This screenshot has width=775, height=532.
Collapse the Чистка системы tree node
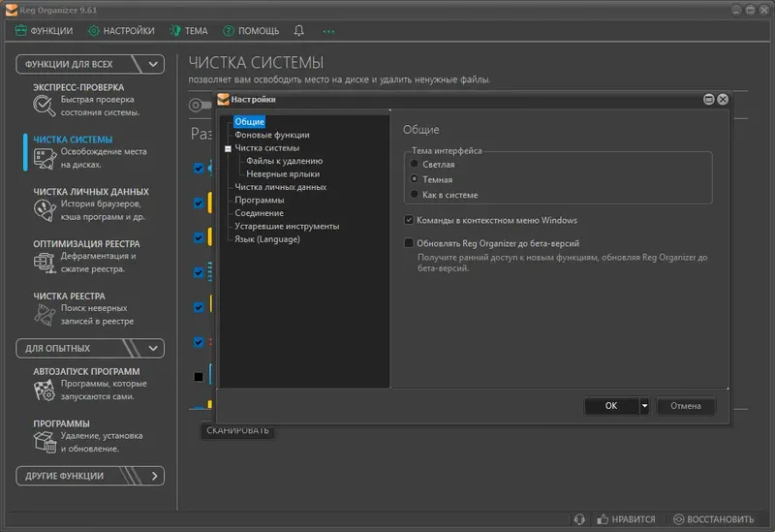point(228,148)
